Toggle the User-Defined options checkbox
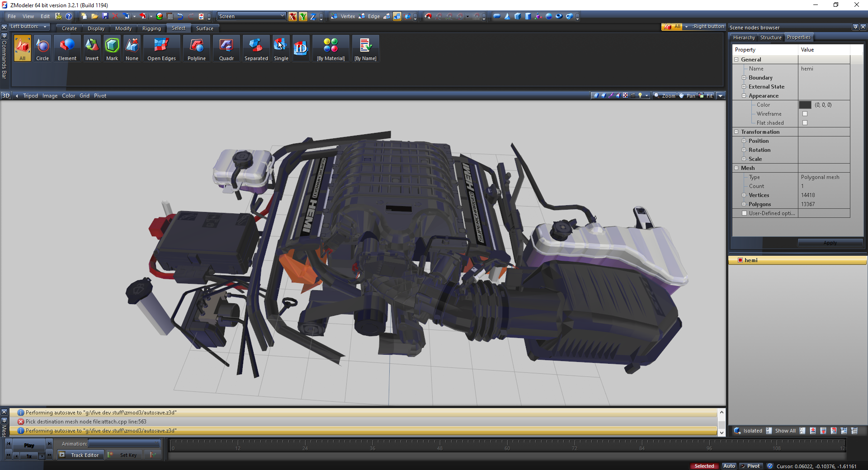868x470 pixels. pyautogui.click(x=744, y=213)
